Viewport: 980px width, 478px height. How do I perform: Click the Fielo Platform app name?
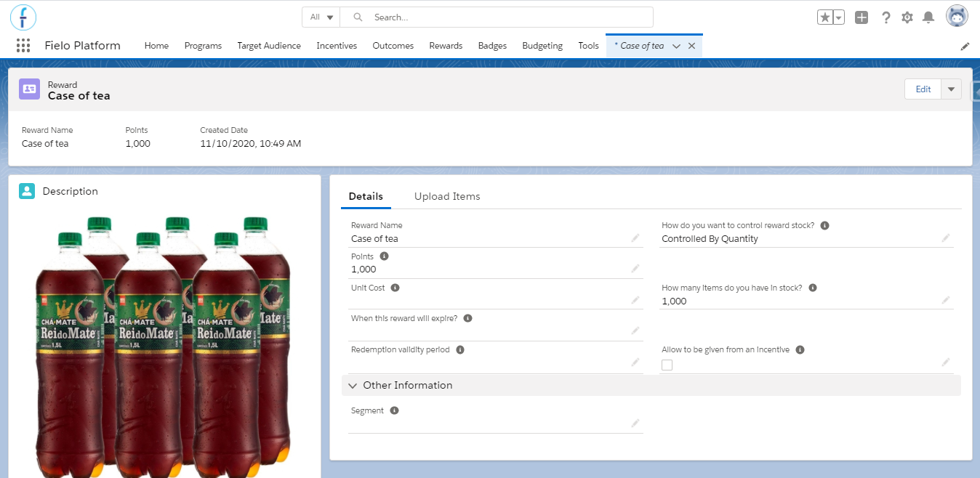83,46
